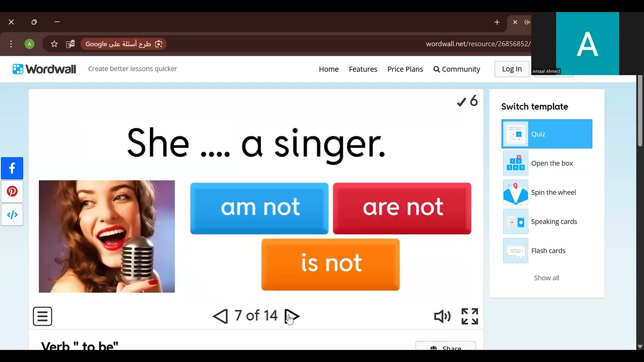The width and height of the screenshot is (644, 362).
Task: Choose the answer "am not"
Action: [260, 209]
